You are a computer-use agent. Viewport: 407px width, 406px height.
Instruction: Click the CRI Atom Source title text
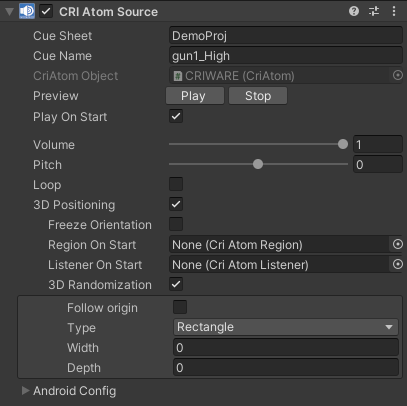(108, 12)
